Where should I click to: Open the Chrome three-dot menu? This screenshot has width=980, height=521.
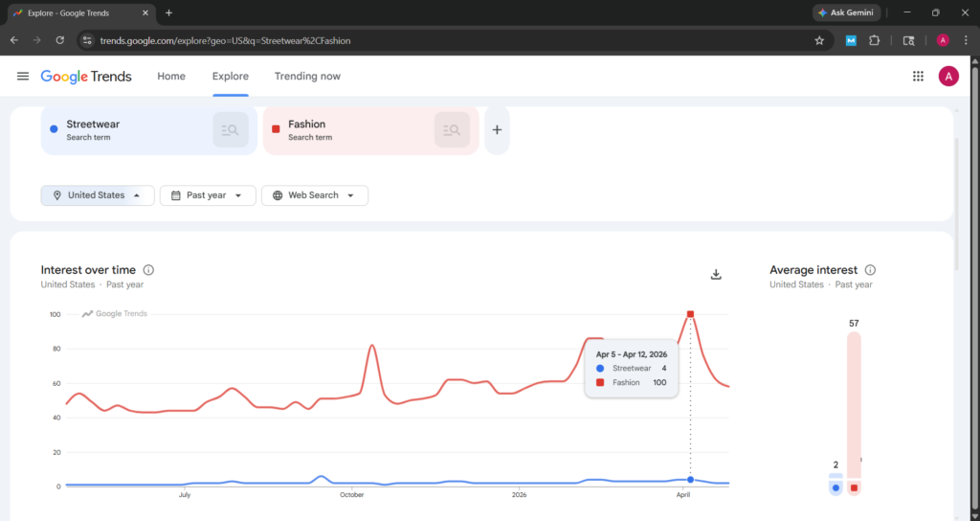[x=966, y=40]
